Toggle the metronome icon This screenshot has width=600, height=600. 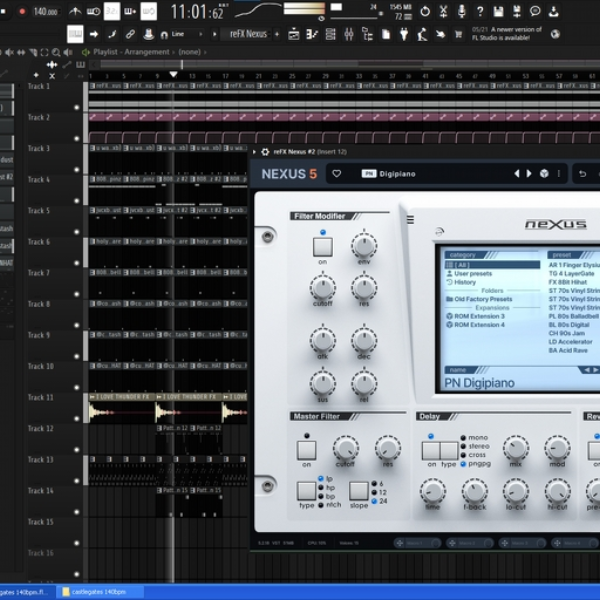[x=75, y=11]
